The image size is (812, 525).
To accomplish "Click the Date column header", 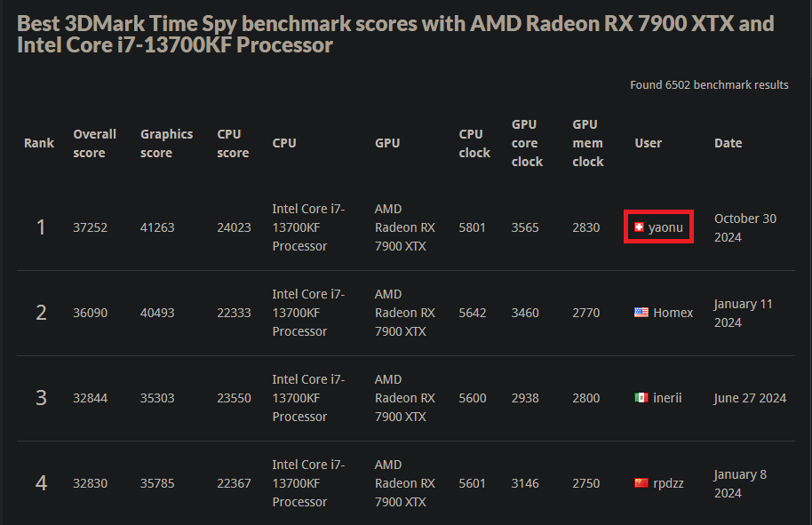I will coord(728,143).
